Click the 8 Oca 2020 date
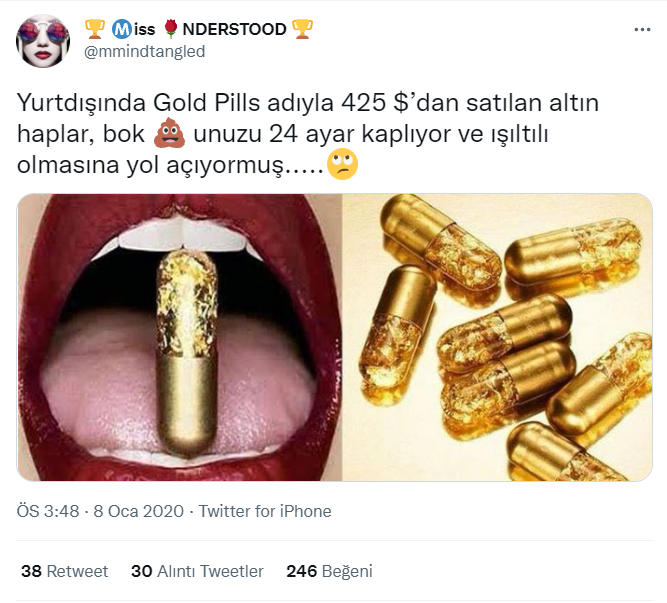The image size is (667, 603). click(139, 511)
